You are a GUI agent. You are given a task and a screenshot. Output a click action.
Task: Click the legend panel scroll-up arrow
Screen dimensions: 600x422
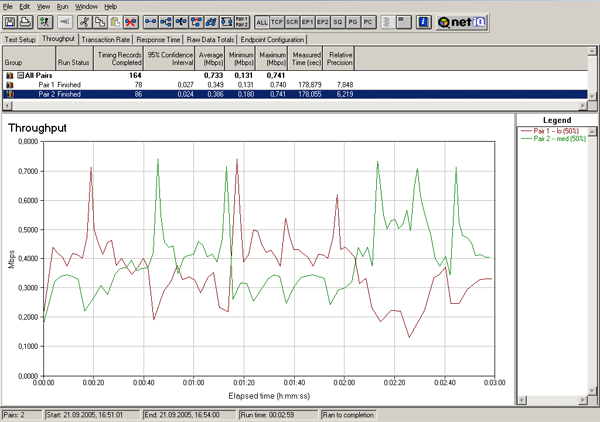point(592,132)
